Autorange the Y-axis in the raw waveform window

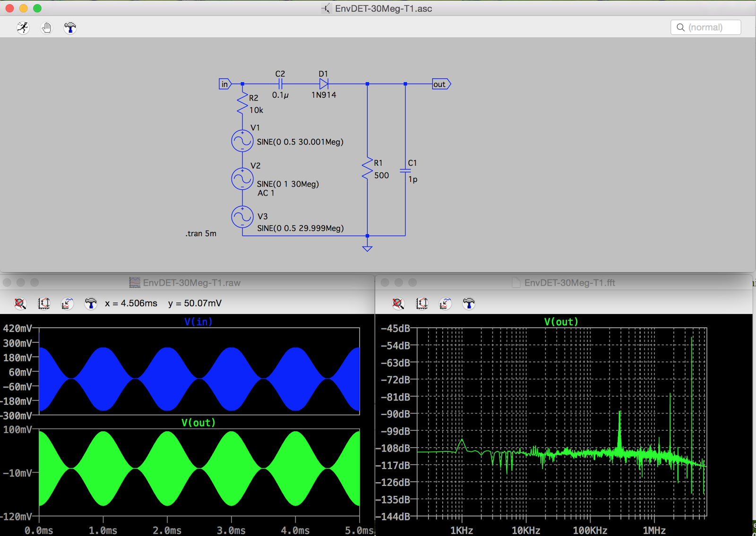[44, 304]
